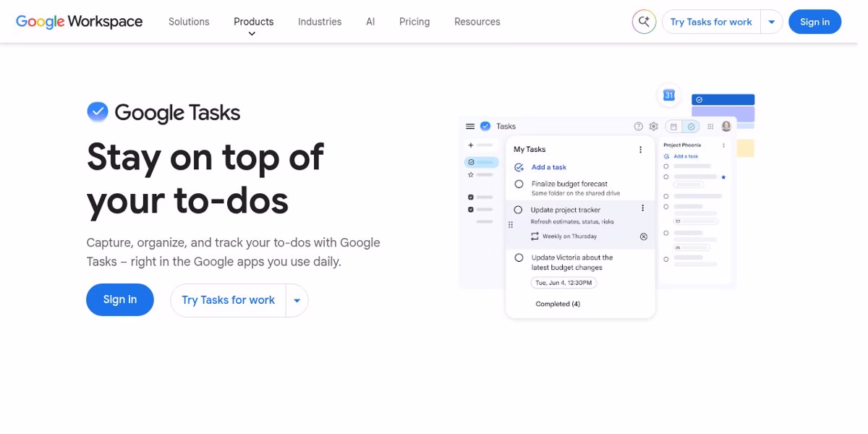Mark Update Victoria task as complete

[x=519, y=258]
